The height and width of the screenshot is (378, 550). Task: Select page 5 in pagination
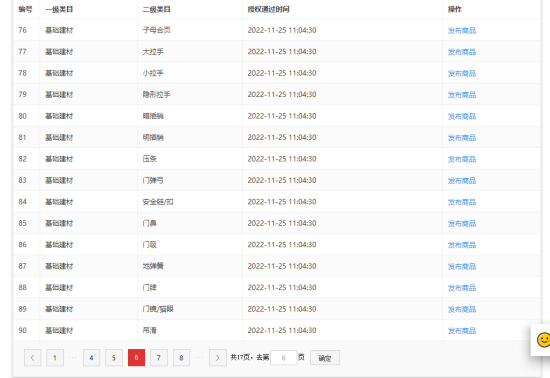[114, 358]
